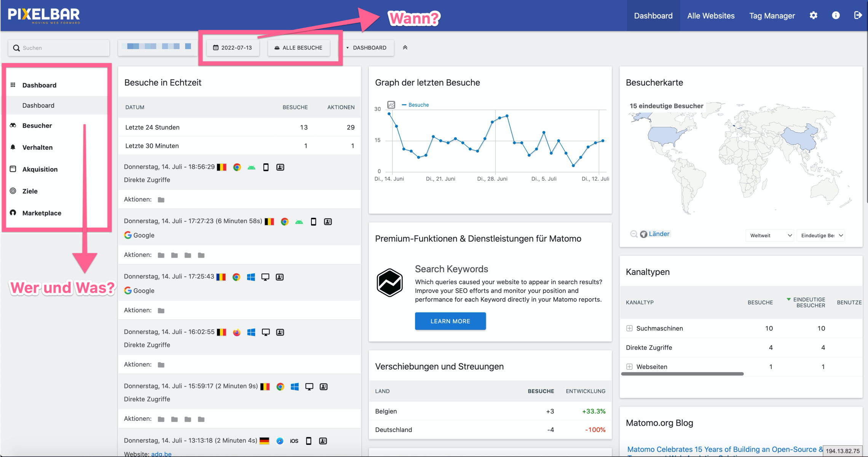Open the Eindeutige Besucher metric dropdown
The height and width of the screenshot is (457, 868).
822,235
